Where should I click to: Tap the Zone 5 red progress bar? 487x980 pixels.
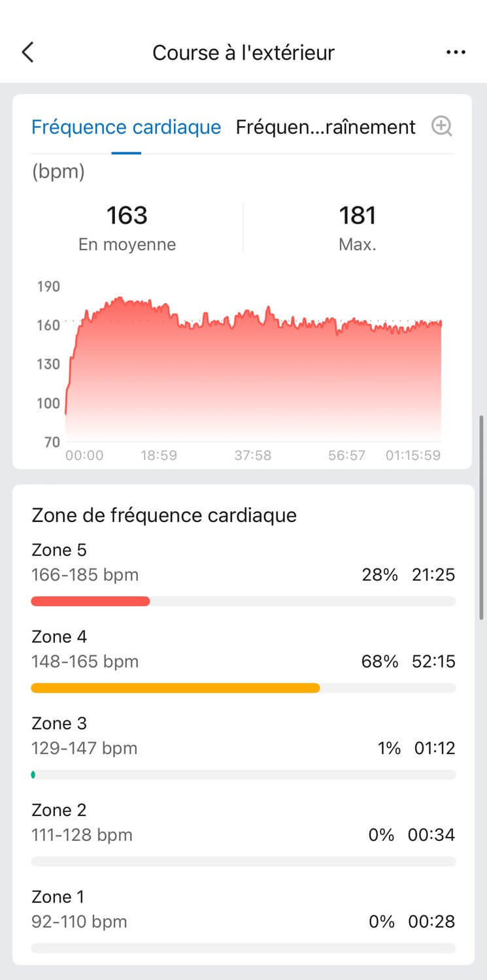coord(91,601)
